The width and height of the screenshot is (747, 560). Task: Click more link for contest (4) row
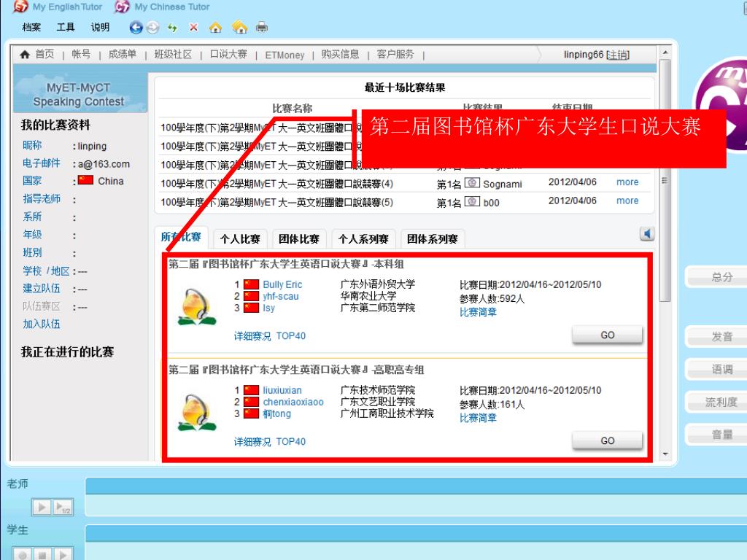pyautogui.click(x=627, y=182)
